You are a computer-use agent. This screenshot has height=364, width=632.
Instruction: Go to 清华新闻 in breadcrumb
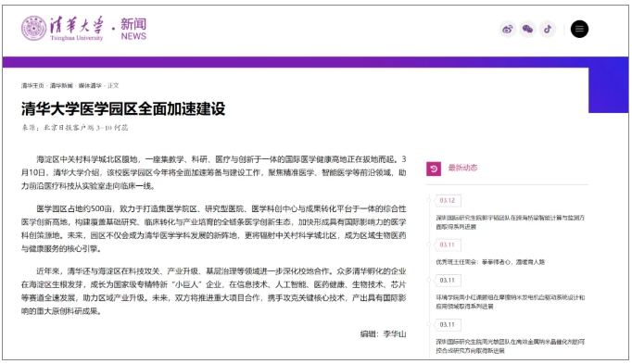point(61,85)
